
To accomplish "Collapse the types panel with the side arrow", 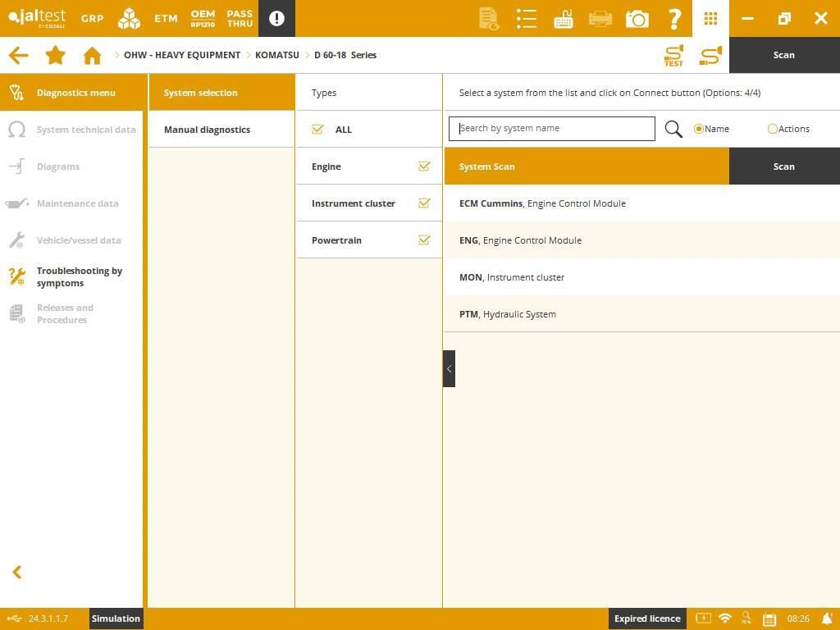I will coord(449,369).
